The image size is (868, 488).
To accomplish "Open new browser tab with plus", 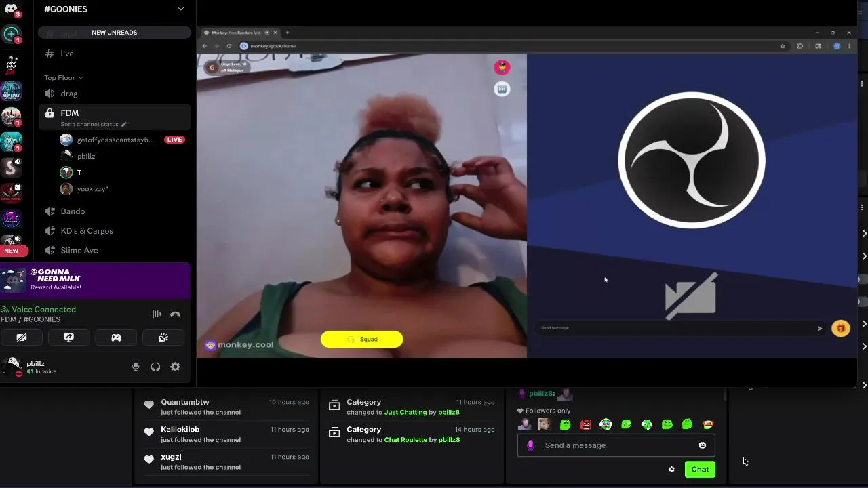I will (288, 33).
